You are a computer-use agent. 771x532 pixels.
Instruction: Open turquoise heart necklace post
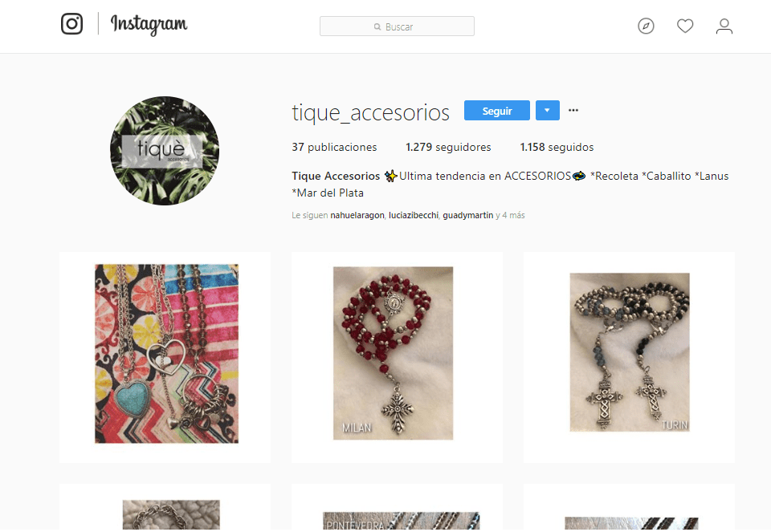165,357
